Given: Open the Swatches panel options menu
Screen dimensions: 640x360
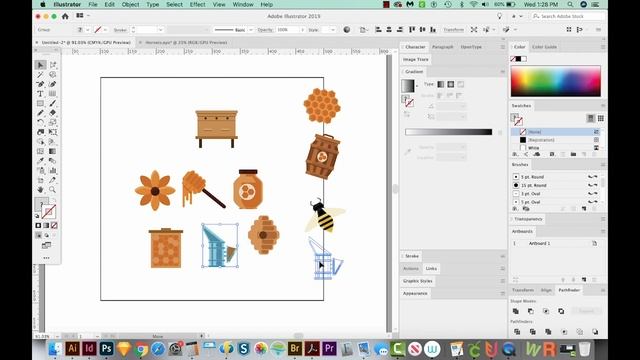Looking at the screenshot, I should [603, 106].
